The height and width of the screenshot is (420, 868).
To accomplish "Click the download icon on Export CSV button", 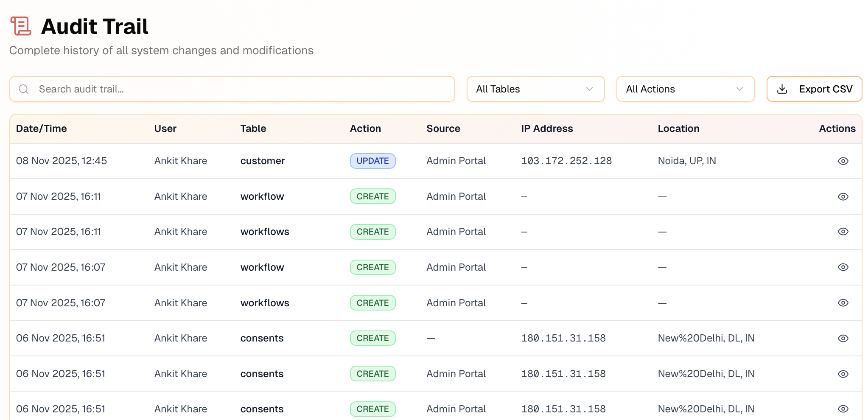I will (782, 89).
